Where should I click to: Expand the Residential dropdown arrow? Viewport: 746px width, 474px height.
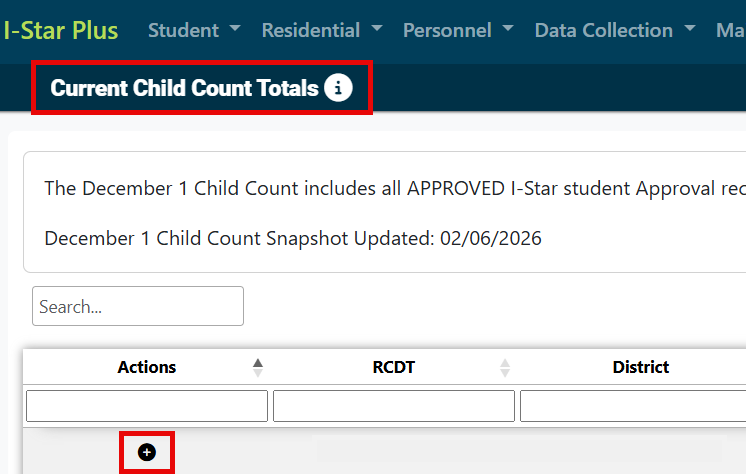click(376, 30)
